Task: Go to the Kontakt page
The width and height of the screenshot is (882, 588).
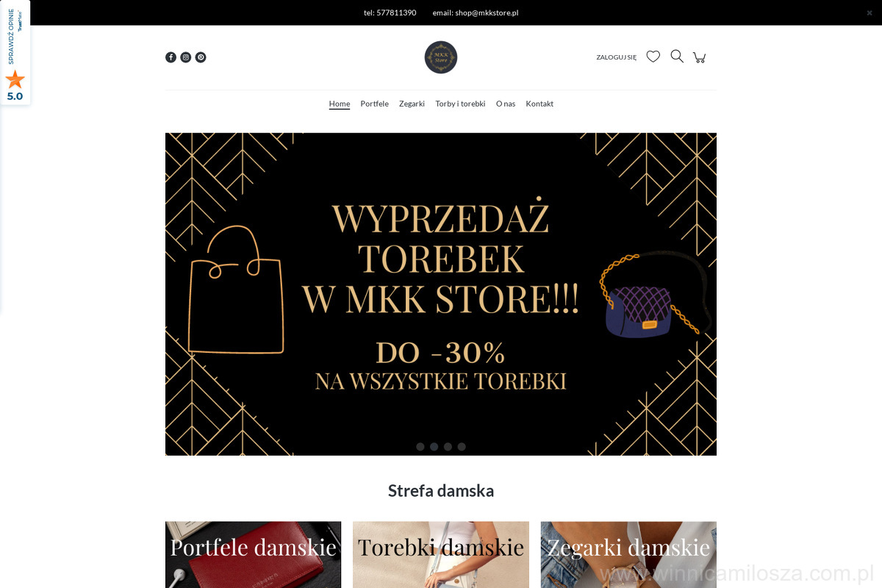Action: tap(539, 104)
